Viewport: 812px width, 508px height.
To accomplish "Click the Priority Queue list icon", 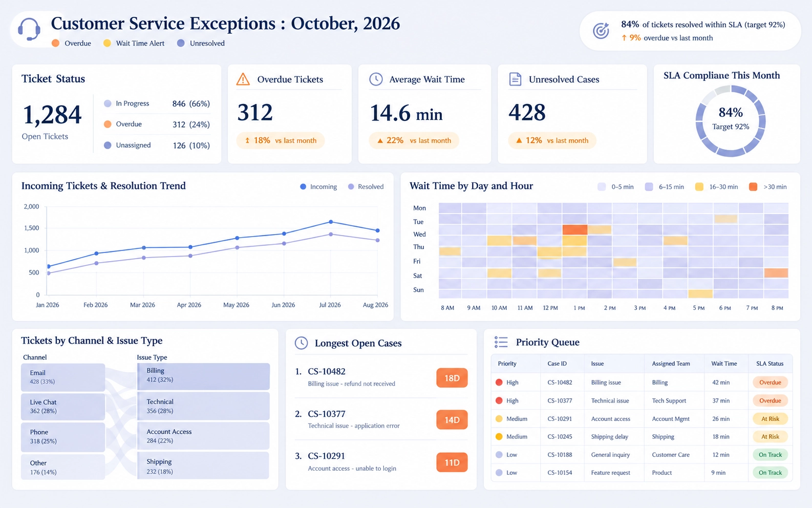I will (x=501, y=342).
